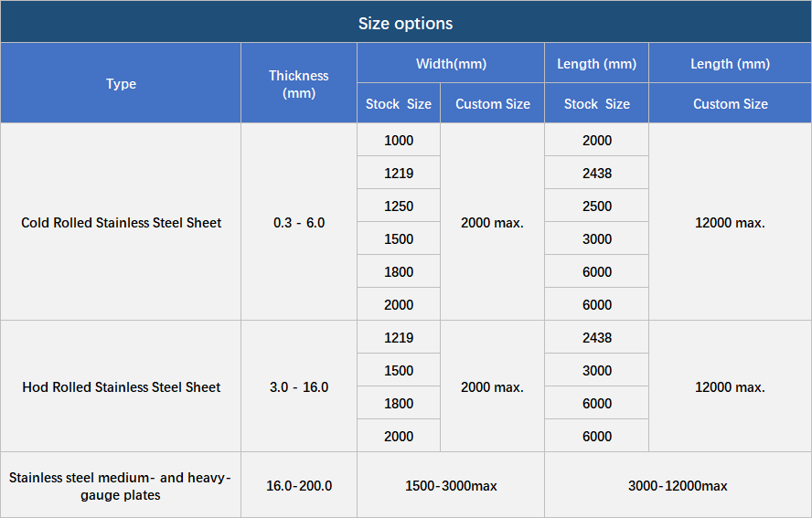Click the "Width(mm)" header cell
Screen dimensions: 812x518
(x=451, y=63)
